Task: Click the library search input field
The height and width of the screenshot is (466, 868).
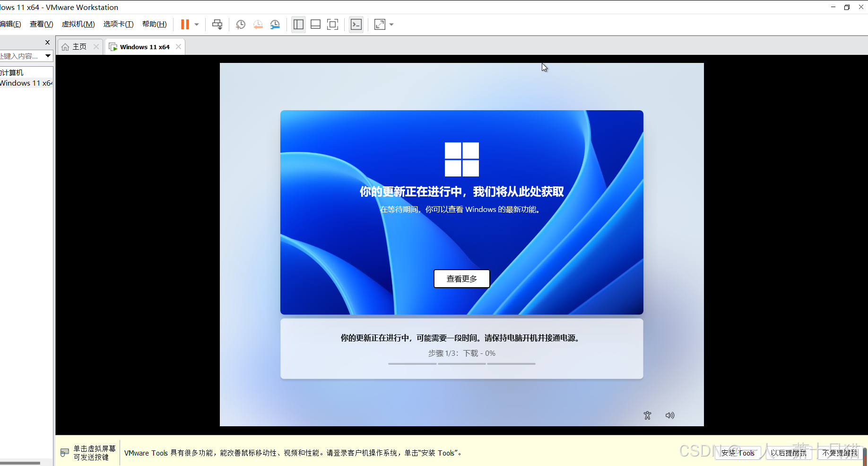Action: click(21, 56)
